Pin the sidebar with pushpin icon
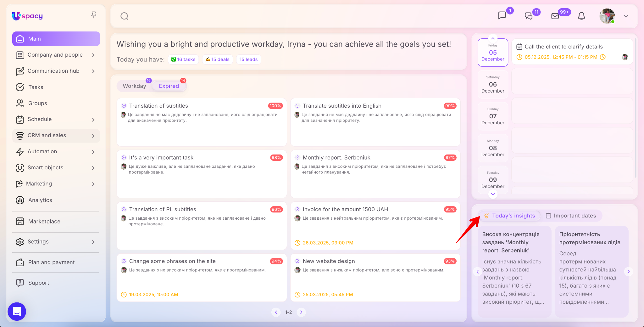 click(x=94, y=15)
